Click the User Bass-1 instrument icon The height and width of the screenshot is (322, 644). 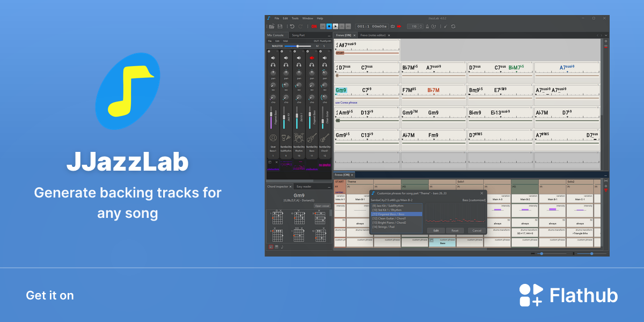tap(273, 137)
